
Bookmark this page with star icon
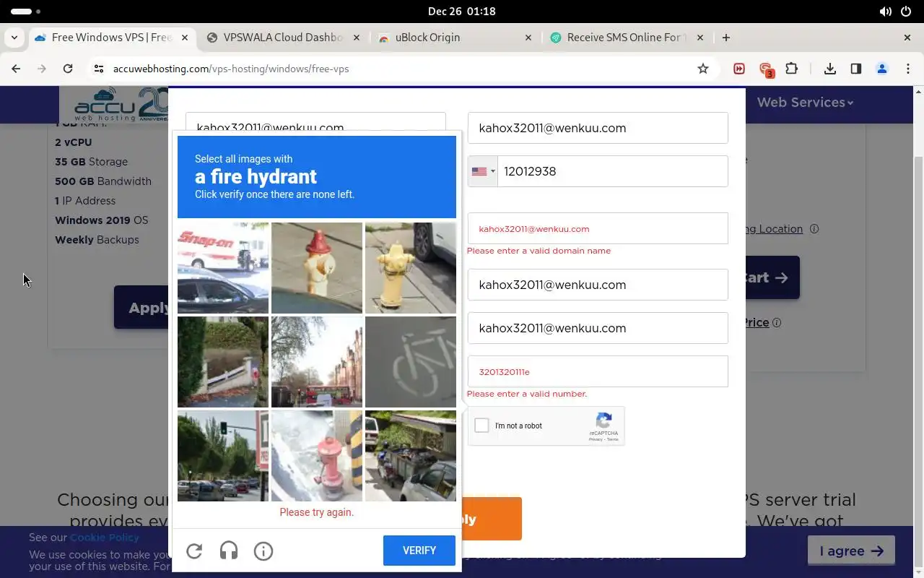click(703, 69)
